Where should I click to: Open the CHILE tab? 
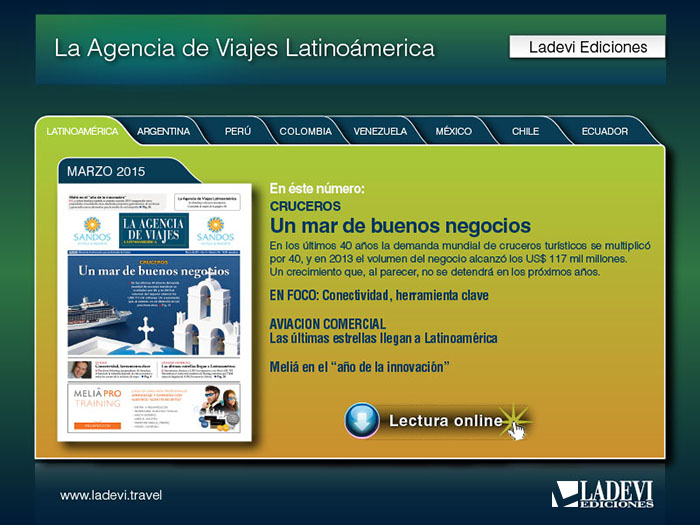525,131
